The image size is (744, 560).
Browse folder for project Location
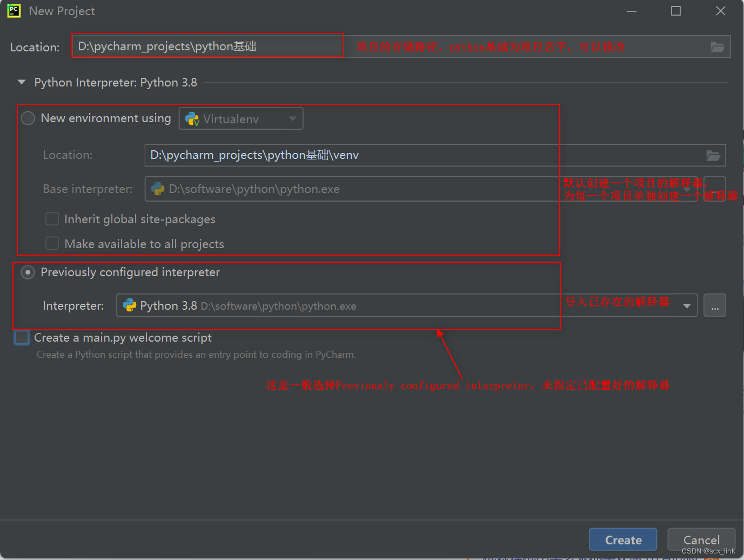click(718, 47)
